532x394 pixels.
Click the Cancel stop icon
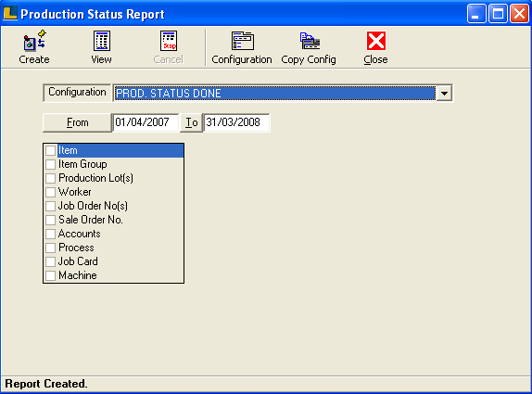(x=169, y=41)
